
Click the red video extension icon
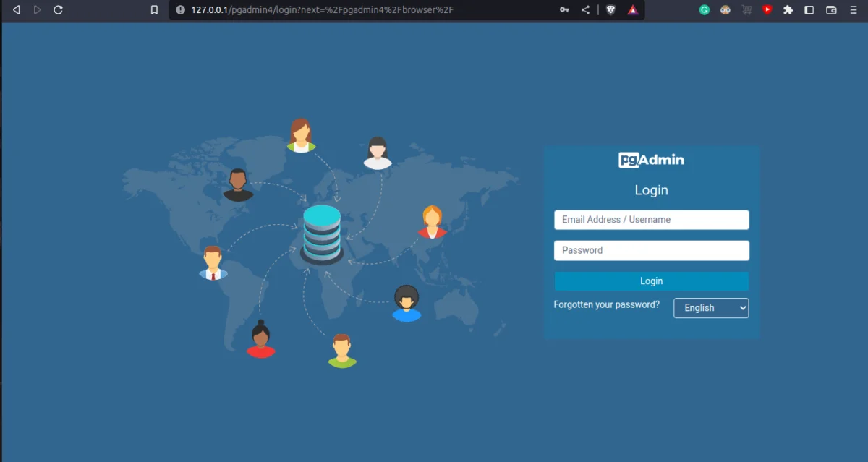(x=767, y=10)
